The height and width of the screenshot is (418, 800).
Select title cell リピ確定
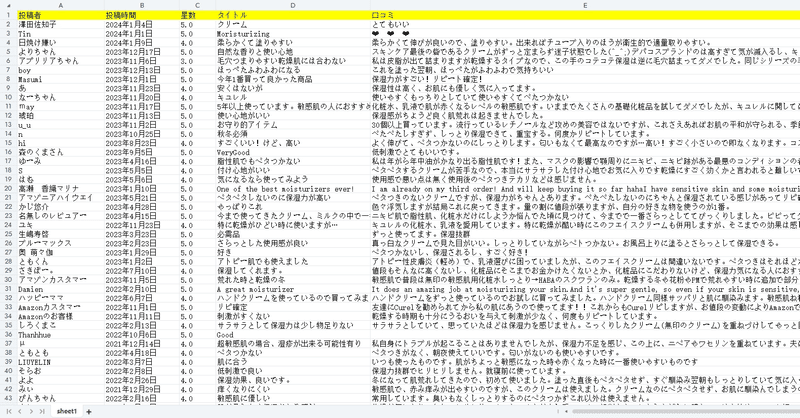point(293,307)
